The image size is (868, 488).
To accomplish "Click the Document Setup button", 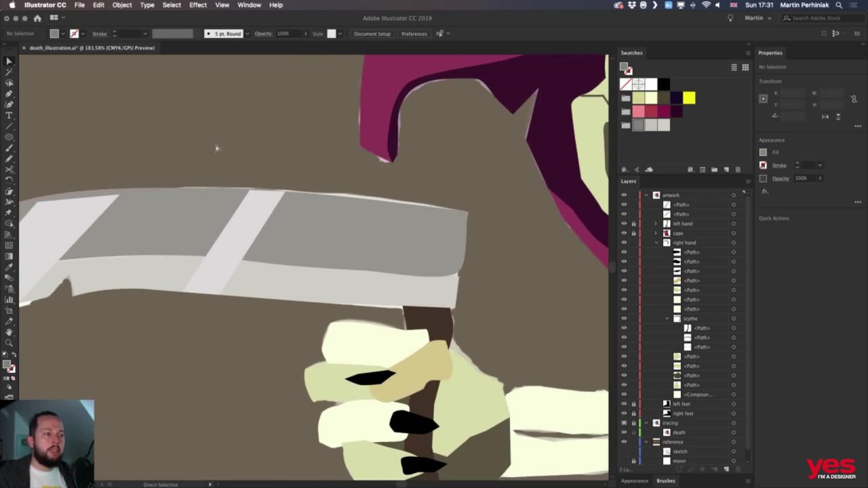I will (x=372, y=33).
